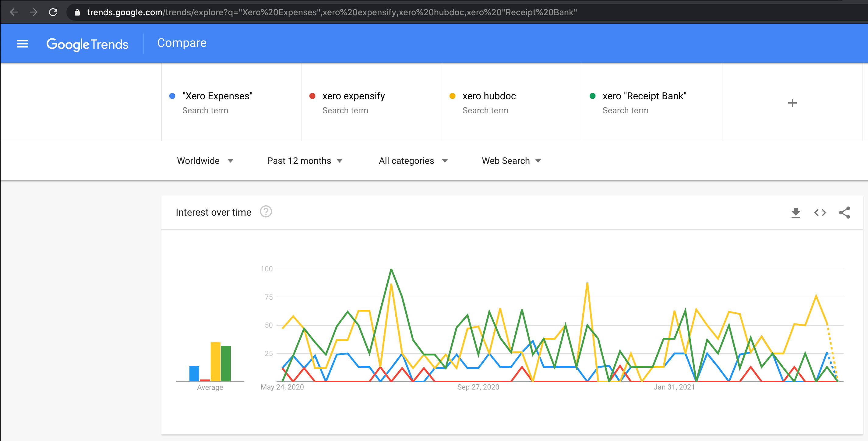Click the lock icon in address bar

[x=77, y=12]
